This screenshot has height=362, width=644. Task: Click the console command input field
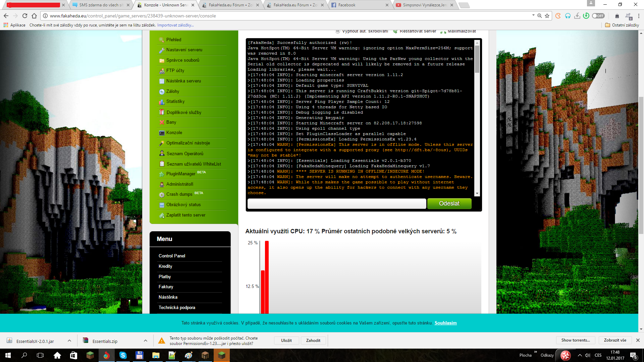[337, 203]
